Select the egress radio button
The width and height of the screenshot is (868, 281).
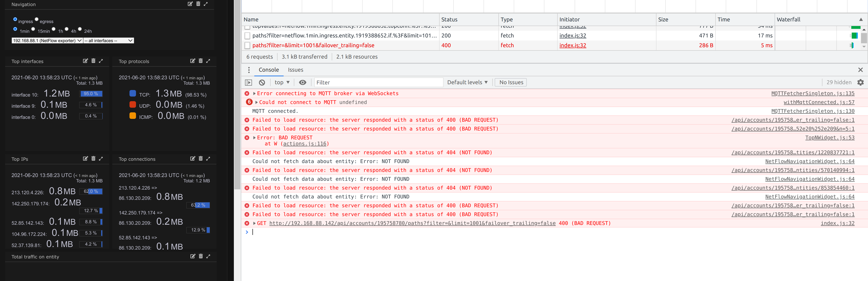point(36,19)
